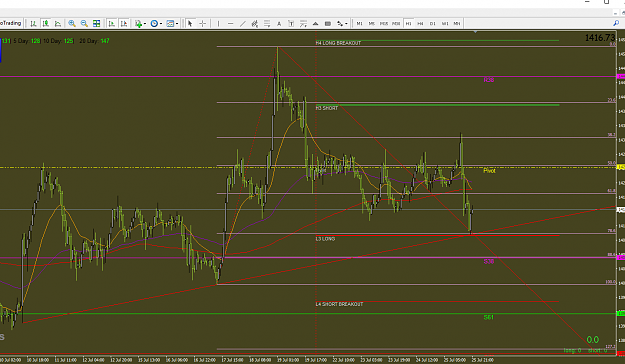Screen dimensions: 625x364
Task: Select arrow up shape tool
Action: pos(316,24)
